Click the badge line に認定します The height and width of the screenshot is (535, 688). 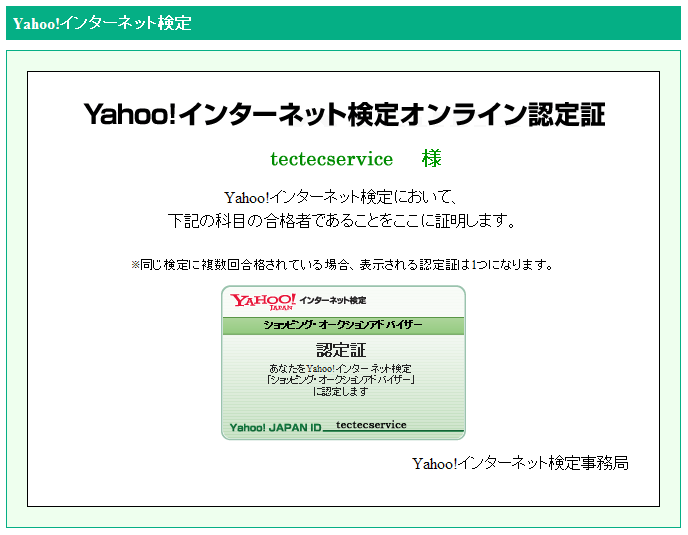[340, 391]
